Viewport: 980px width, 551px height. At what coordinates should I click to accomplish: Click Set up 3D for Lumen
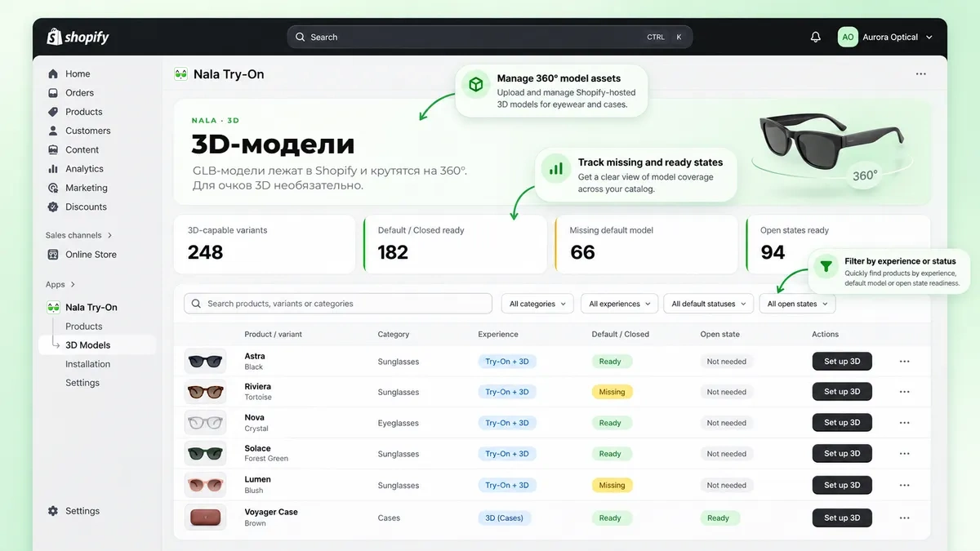(842, 485)
